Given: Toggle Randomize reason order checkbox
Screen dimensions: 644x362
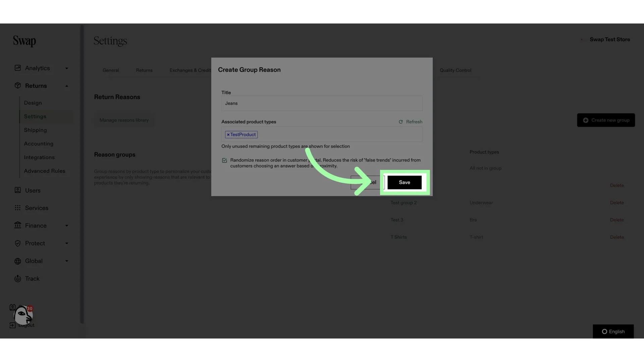Looking at the screenshot, I should (x=224, y=161).
